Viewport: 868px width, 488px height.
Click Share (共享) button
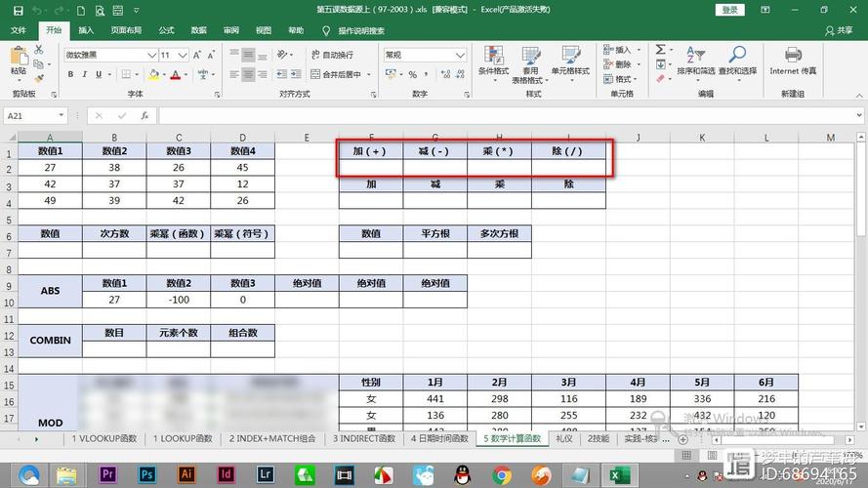pos(840,30)
